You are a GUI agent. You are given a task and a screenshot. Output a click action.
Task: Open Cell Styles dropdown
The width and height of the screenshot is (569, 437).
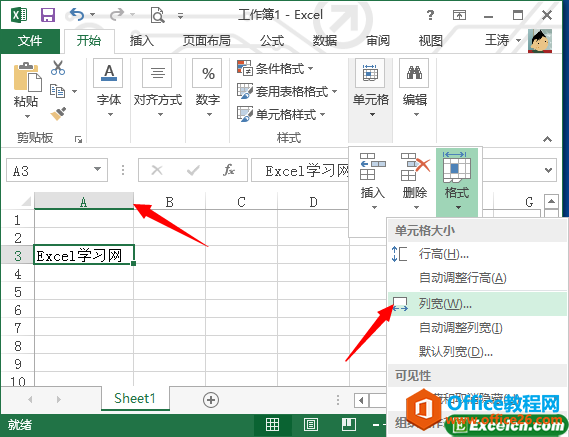click(x=281, y=114)
